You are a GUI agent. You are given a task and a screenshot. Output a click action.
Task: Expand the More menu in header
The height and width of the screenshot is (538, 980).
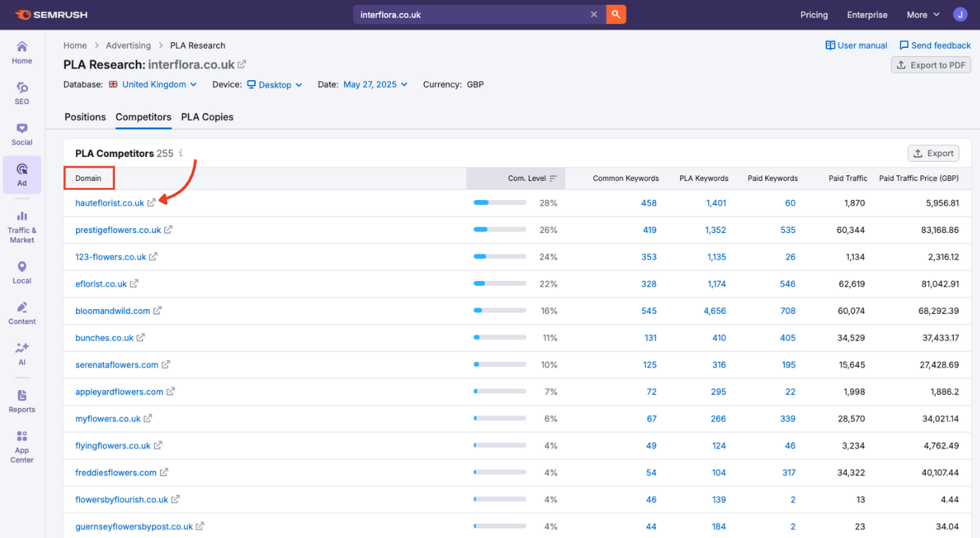[923, 15]
